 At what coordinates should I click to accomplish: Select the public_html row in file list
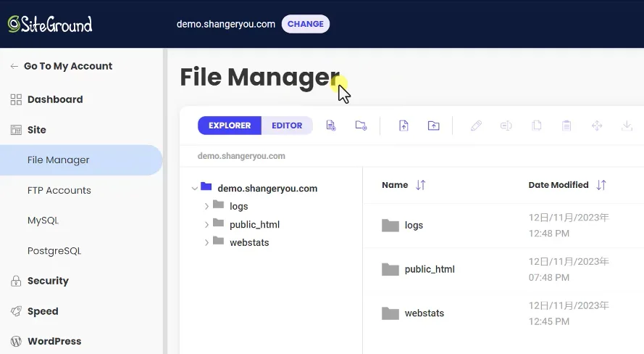[x=503, y=269]
